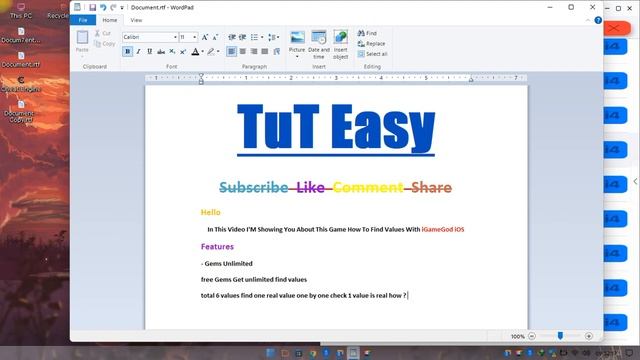Open WordPad Help icon
Viewport: 640px width, 360px height.
598,20
